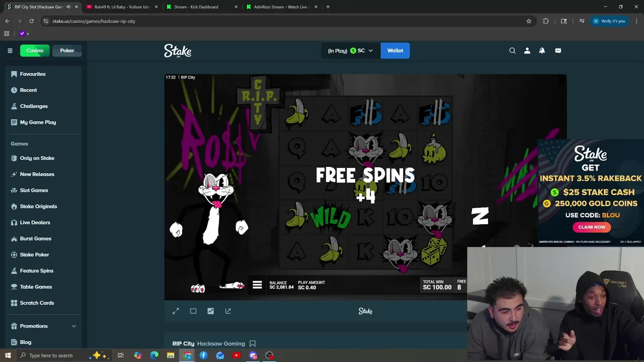Screen dimensions: 644x362
Task: Open a new browser tab
Action: tap(328, 7)
